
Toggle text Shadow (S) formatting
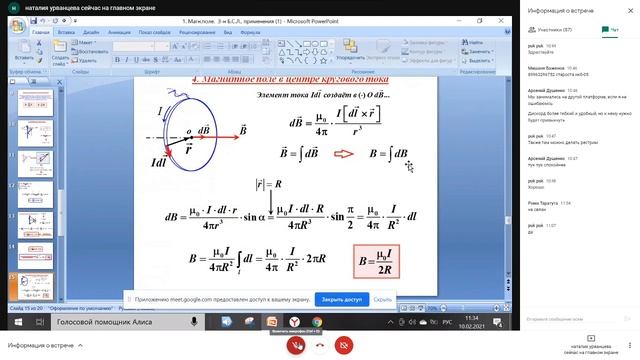(156, 60)
